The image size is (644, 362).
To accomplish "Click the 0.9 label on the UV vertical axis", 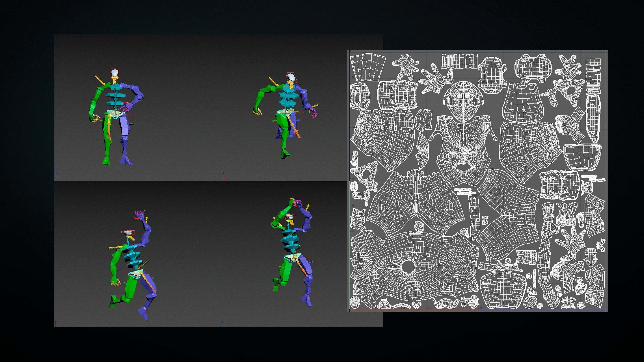I will (x=352, y=77).
